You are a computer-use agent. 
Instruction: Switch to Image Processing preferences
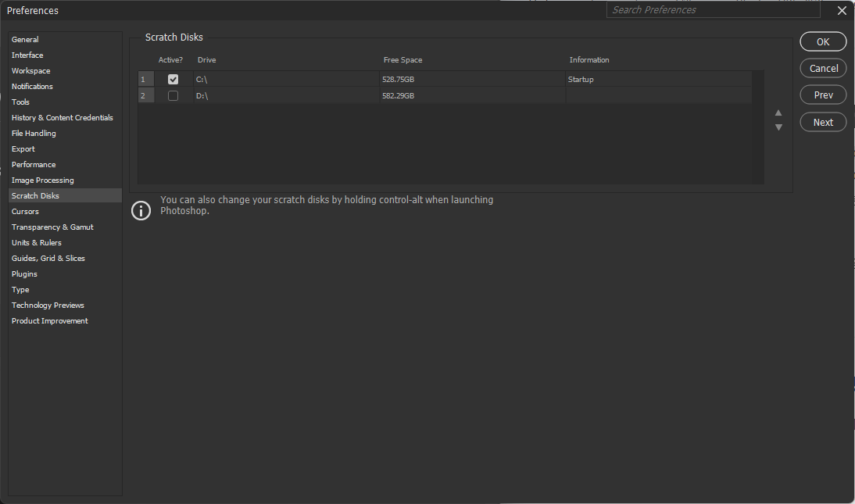[x=42, y=180]
